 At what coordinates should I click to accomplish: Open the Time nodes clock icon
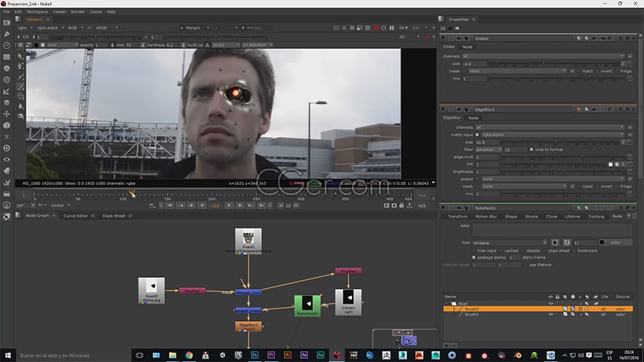coord(7,45)
